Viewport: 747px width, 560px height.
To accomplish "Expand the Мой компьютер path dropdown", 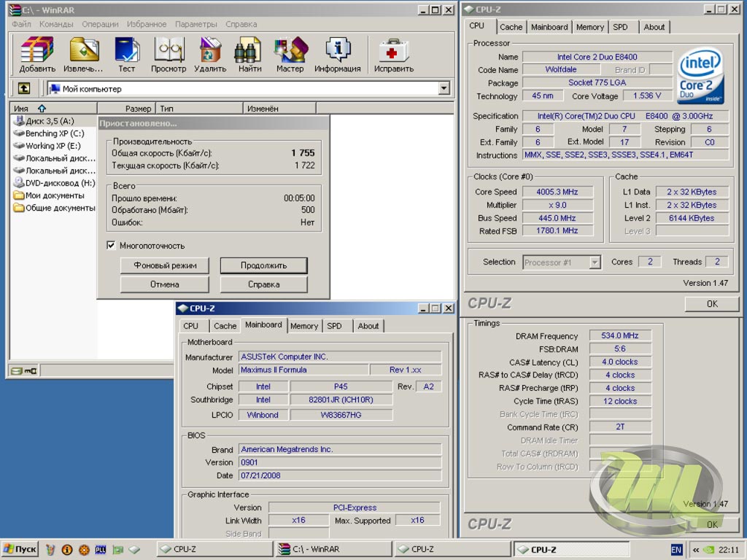I will 444,88.
